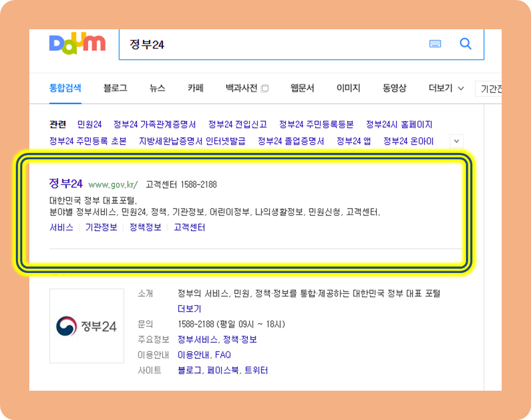This screenshot has height=420, width=531.
Task: Show the 이미지 tab results
Action: [348, 88]
